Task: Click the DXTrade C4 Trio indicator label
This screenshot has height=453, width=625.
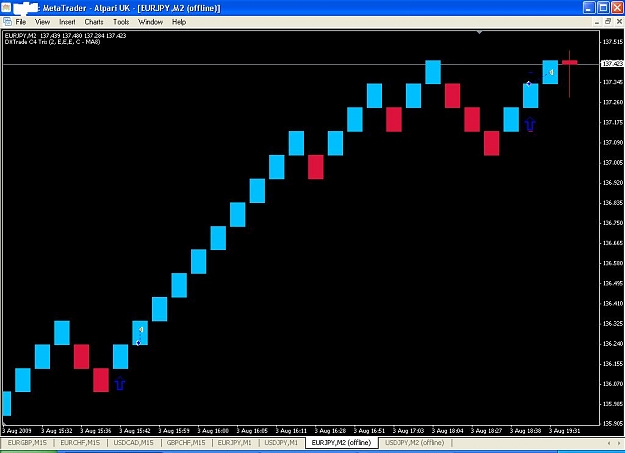Action: tap(52, 42)
